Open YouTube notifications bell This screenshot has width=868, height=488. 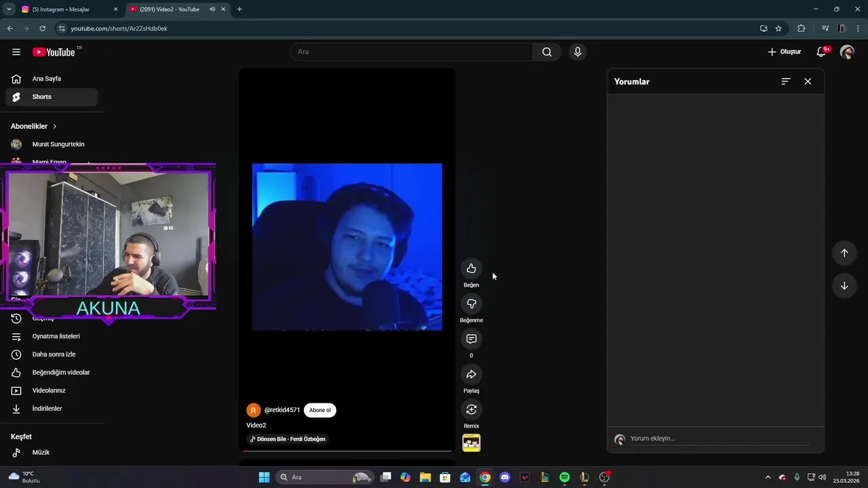click(821, 52)
